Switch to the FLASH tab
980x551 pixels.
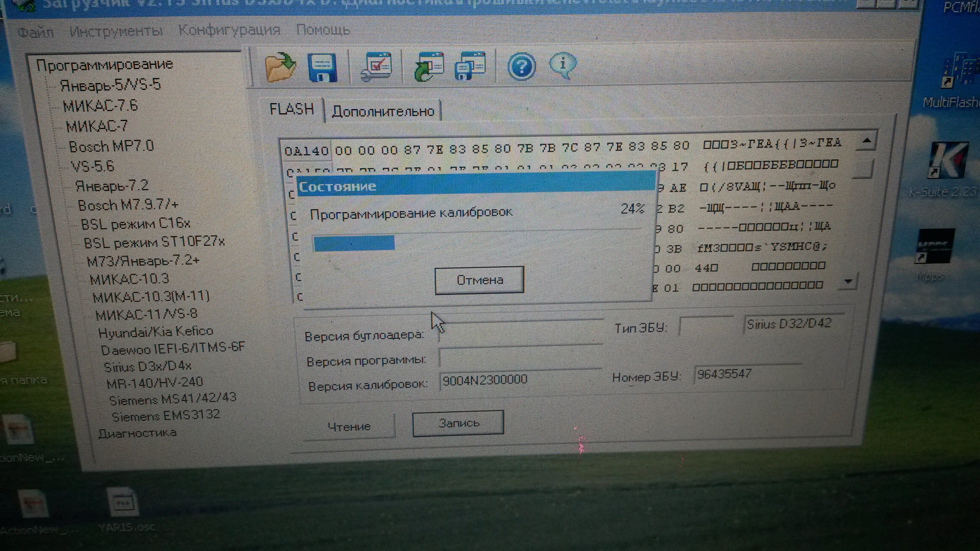[292, 109]
